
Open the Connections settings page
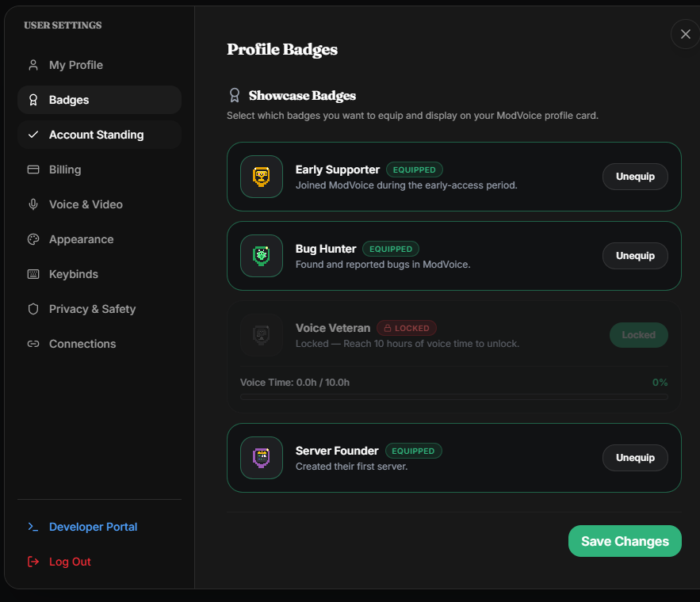pos(99,345)
